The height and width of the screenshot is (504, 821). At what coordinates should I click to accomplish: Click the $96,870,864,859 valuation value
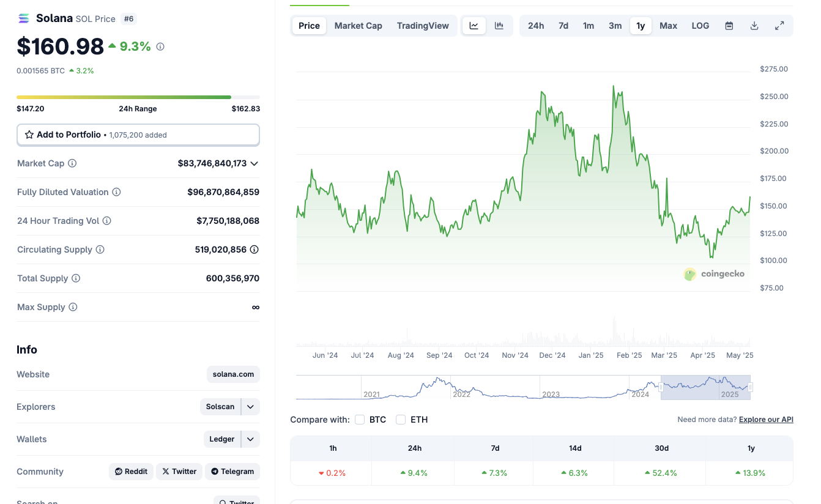(x=223, y=192)
